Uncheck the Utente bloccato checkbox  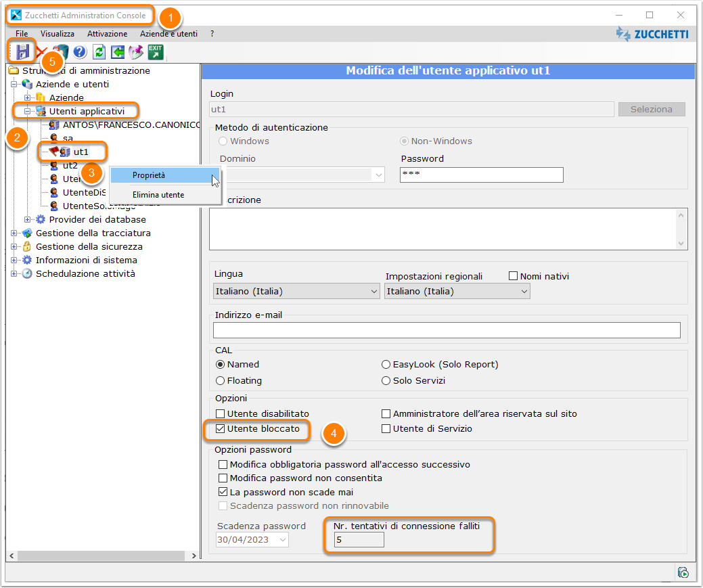220,429
